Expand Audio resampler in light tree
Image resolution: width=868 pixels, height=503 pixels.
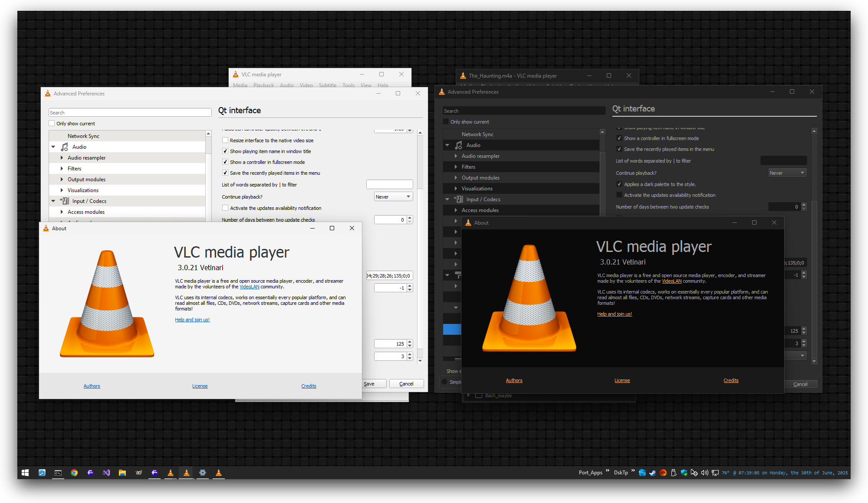coord(62,158)
